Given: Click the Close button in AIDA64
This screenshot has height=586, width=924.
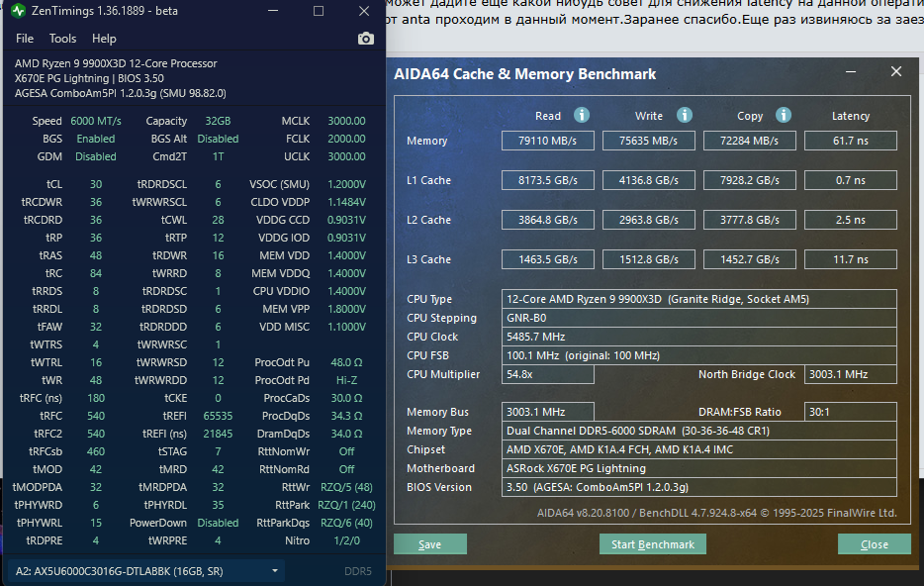Looking at the screenshot, I should 874,544.
